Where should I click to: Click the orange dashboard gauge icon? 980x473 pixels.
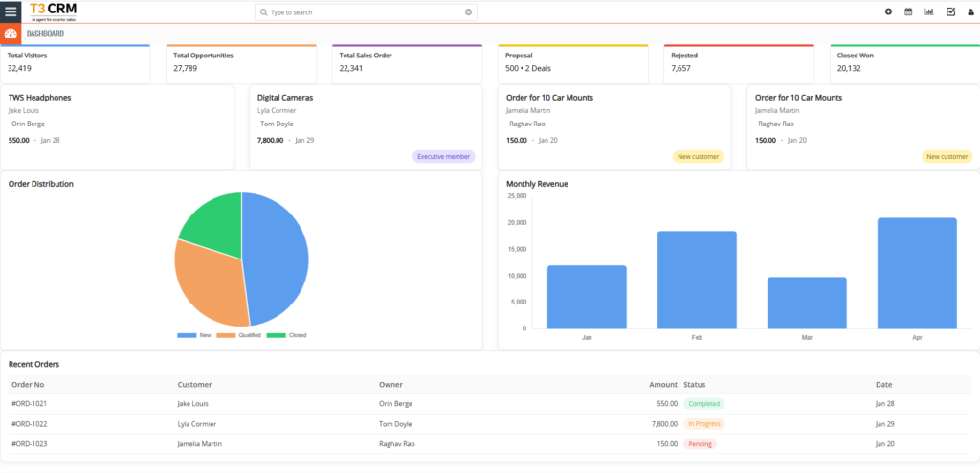click(x=11, y=34)
